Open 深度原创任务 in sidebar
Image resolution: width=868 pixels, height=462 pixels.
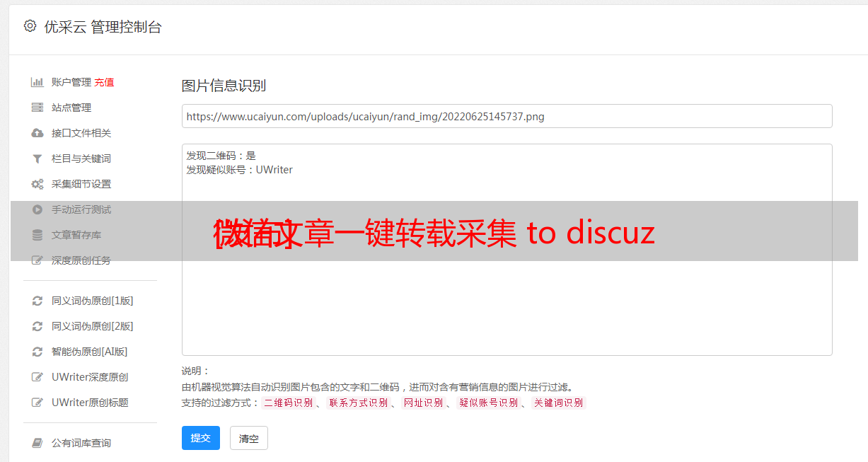81,260
